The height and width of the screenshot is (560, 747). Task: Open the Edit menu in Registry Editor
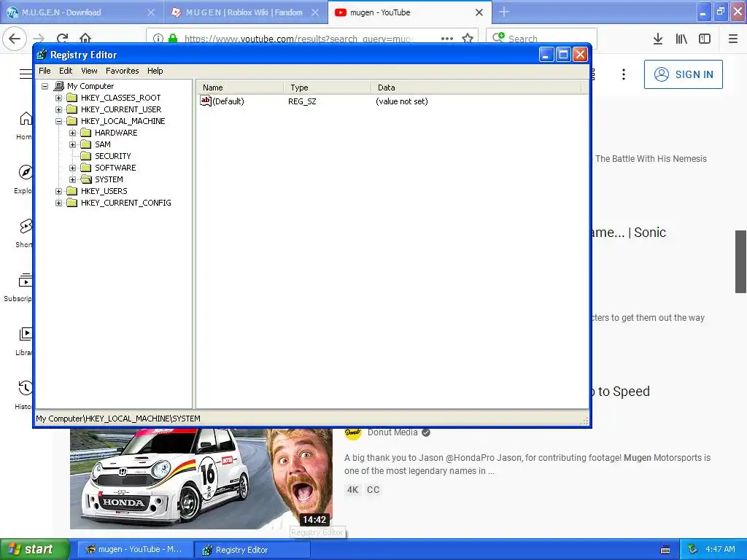pyautogui.click(x=66, y=71)
